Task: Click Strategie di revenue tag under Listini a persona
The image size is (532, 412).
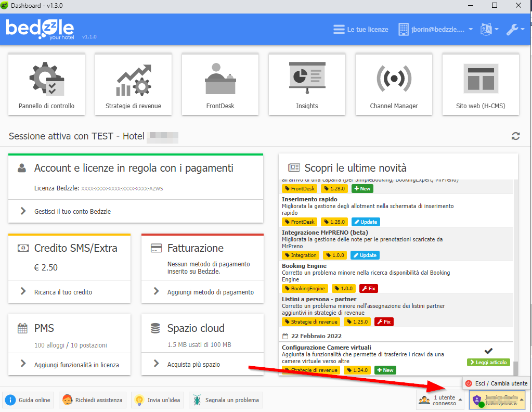Action: (311, 321)
